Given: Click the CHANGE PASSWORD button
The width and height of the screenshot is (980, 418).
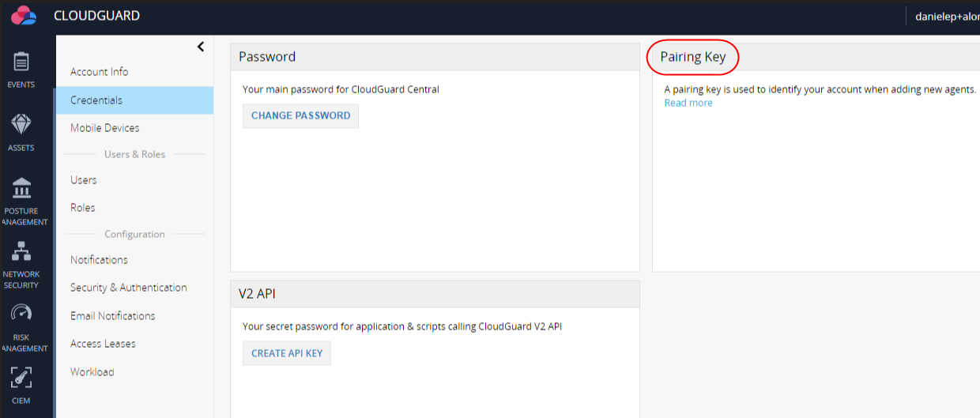Looking at the screenshot, I should [300, 115].
